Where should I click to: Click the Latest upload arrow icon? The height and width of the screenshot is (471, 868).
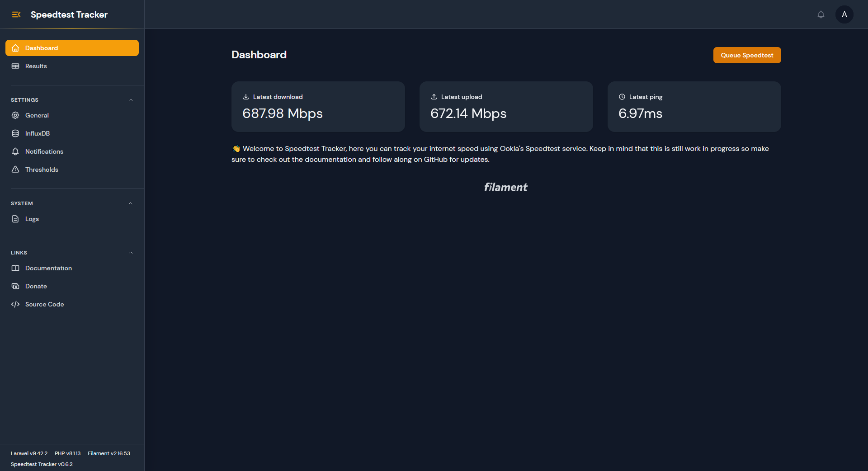tap(434, 97)
